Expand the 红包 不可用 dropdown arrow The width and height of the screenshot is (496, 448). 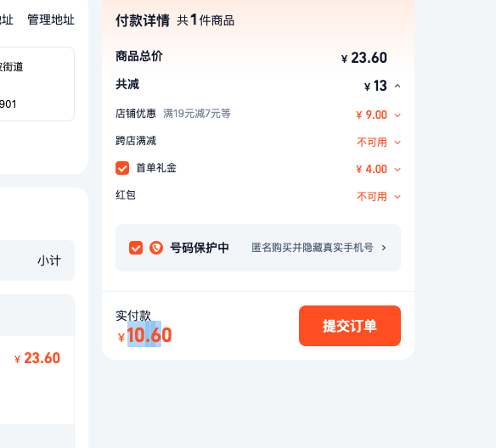click(397, 197)
